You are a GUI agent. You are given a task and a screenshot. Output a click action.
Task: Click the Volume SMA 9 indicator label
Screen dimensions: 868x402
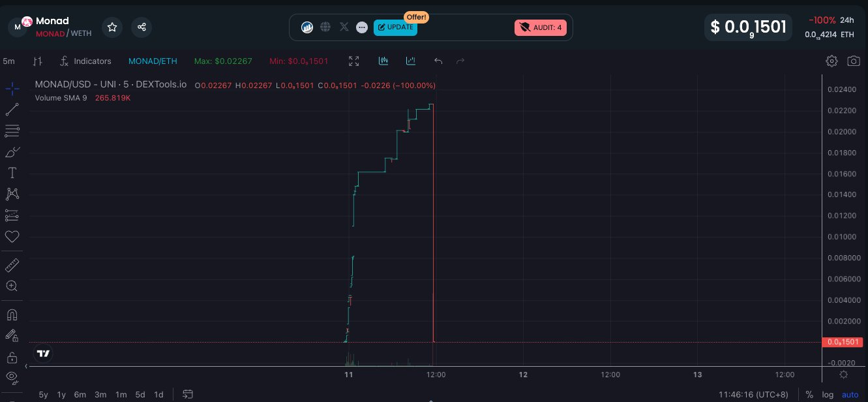click(x=61, y=98)
